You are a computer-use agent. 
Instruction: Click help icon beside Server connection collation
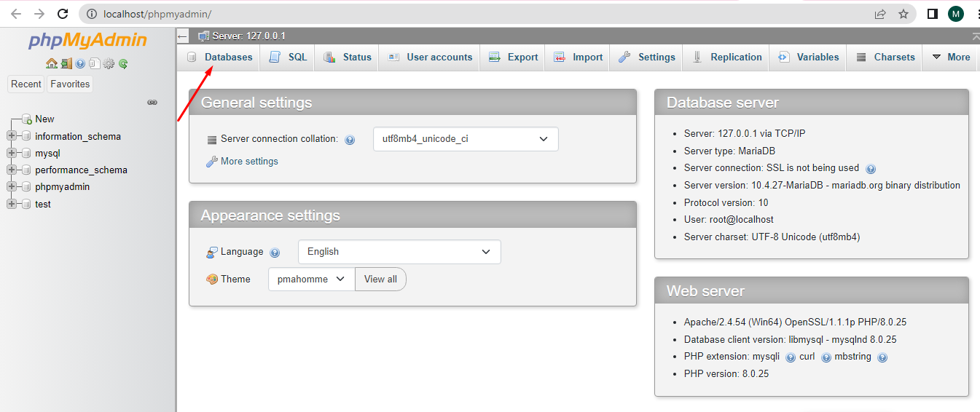[x=350, y=140]
